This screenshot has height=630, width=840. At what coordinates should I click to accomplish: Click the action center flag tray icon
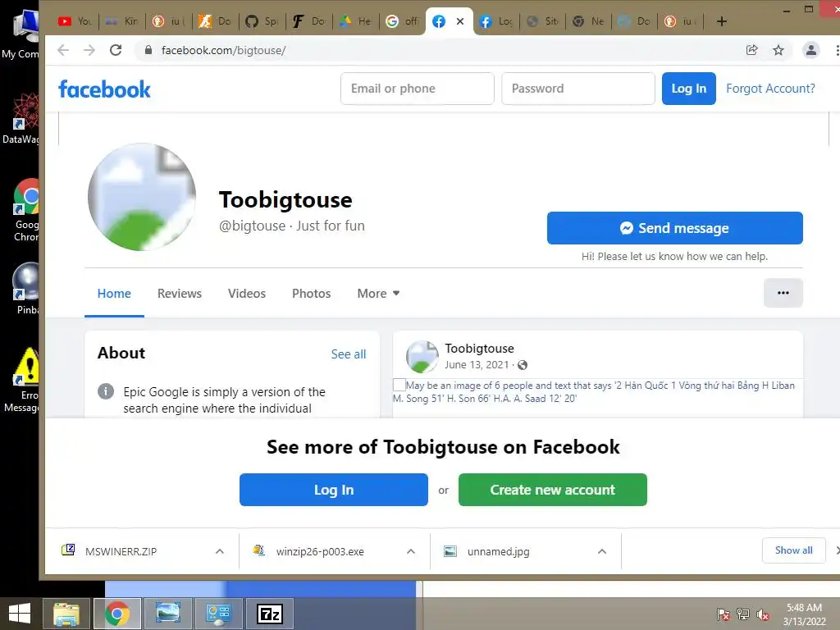(x=724, y=614)
